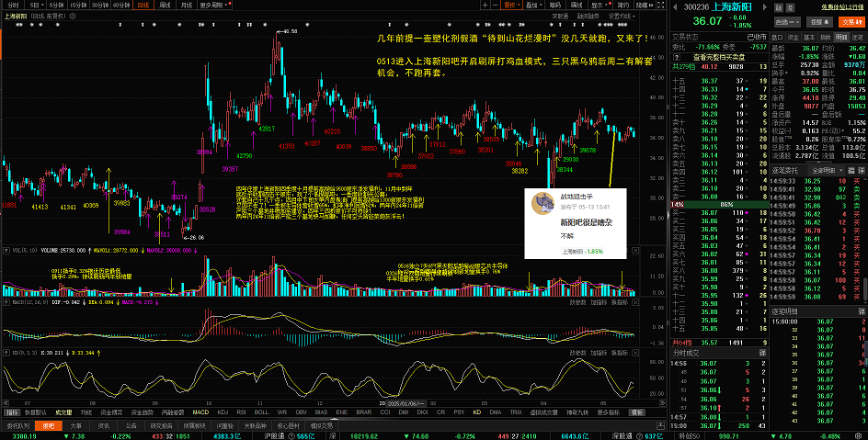
Task: Open the 资金 tab in side panel
Action: [794, 37]
